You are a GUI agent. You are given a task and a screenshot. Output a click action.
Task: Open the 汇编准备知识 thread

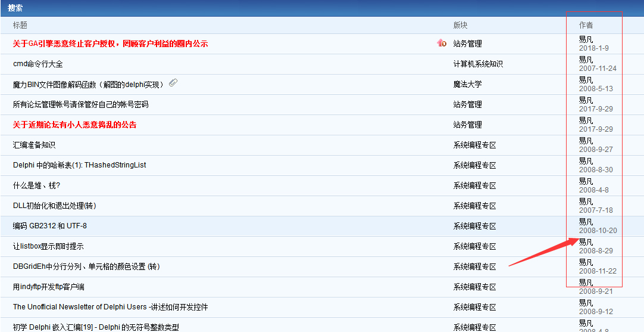(x=34, y=145)
